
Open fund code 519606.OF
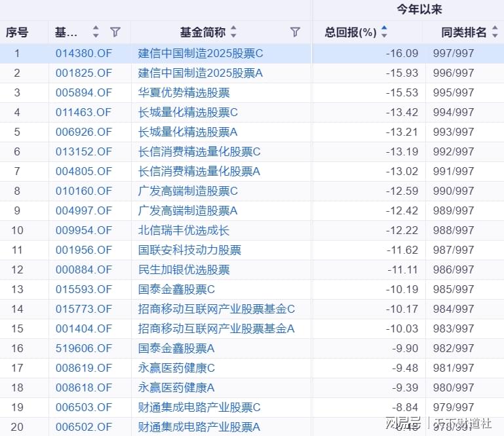pos(84,348)
